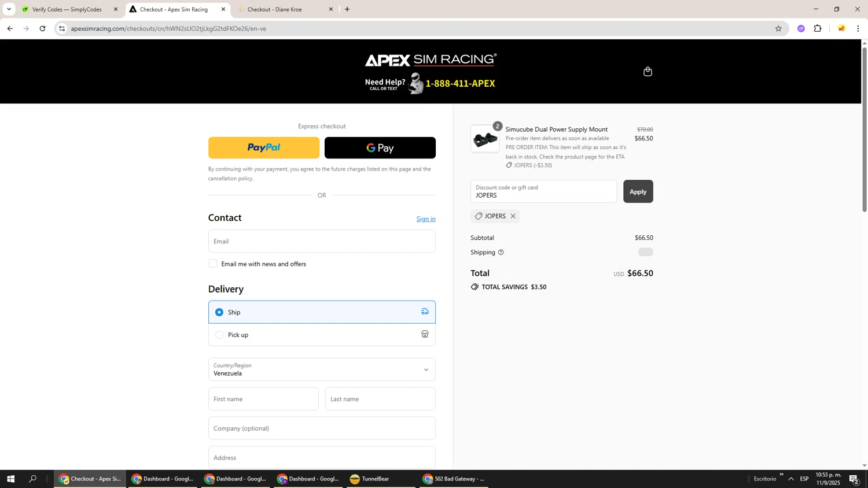Select the Ship delivery option
This screenshot has height=488, width=868.
point(322,312)
